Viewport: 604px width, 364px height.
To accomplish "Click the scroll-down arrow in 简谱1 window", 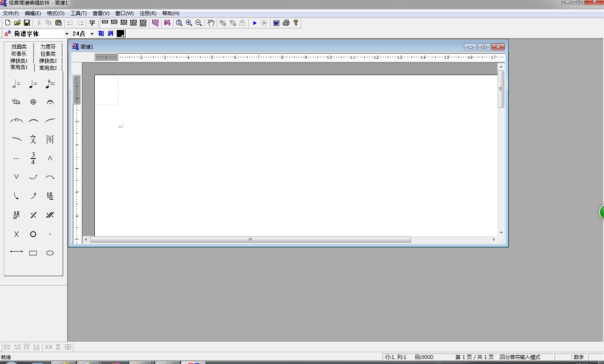I will click(x=501, y=233).
